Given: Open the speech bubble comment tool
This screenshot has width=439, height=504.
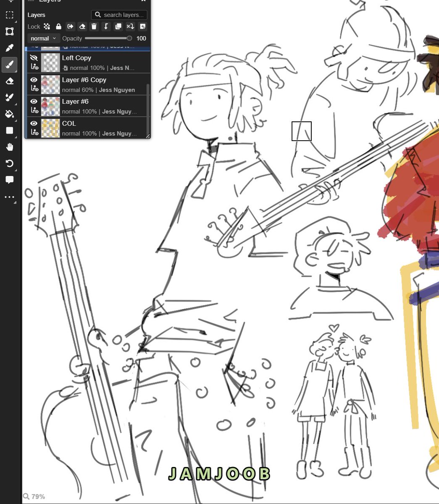Looking at the screenshot, I should point(9,180).
